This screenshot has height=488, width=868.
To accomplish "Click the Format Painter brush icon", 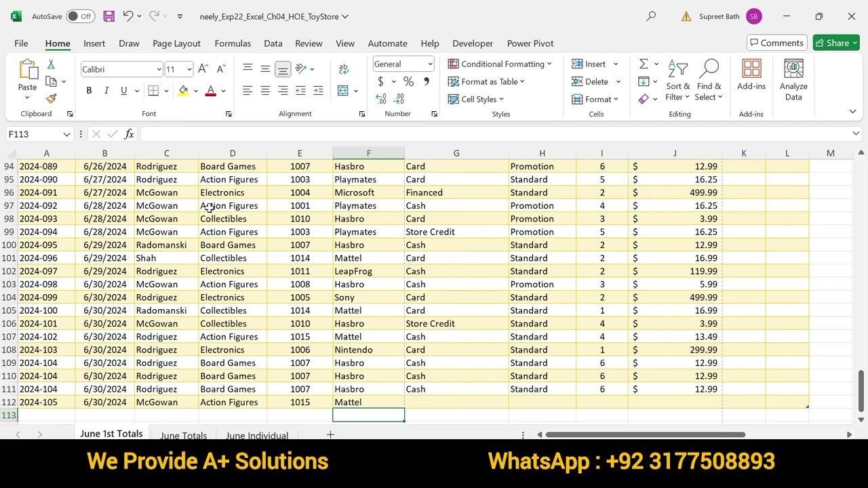I will pyautogui.click(x=51, y=98).
